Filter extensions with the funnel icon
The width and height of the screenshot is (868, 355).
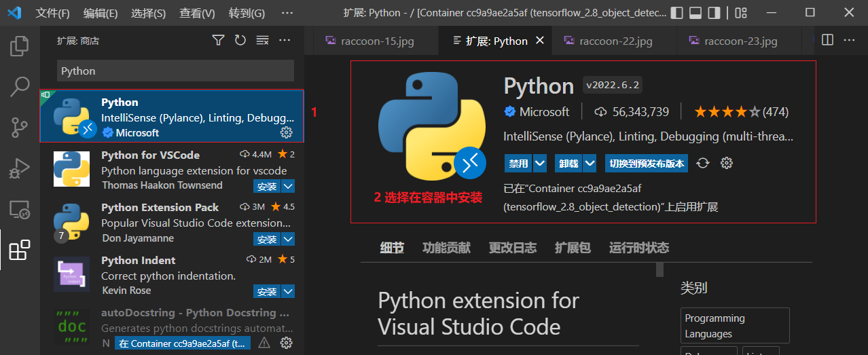218,41
